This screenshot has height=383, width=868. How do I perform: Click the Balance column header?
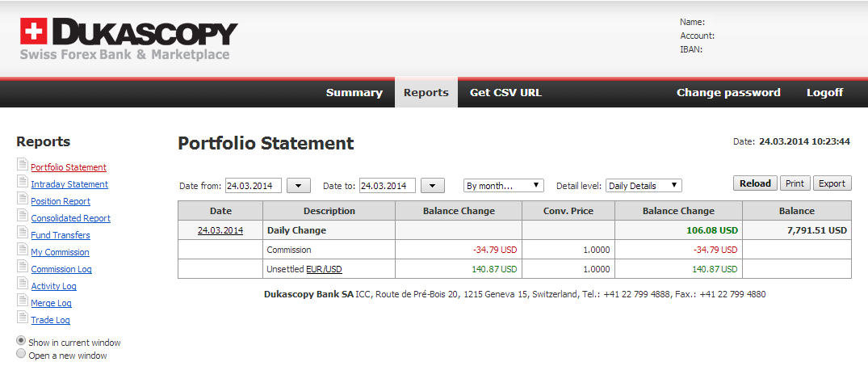point(797,211)
